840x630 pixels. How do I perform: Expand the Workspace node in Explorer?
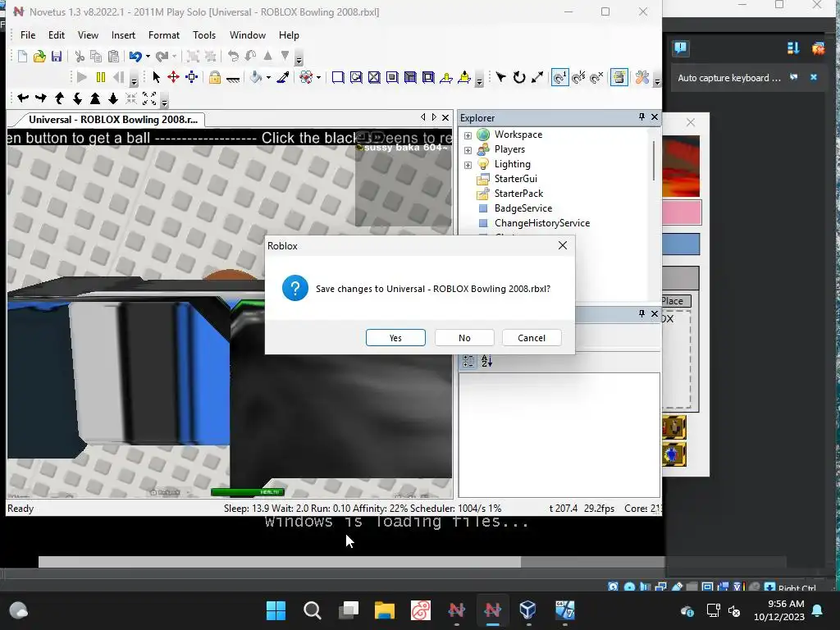468,135
